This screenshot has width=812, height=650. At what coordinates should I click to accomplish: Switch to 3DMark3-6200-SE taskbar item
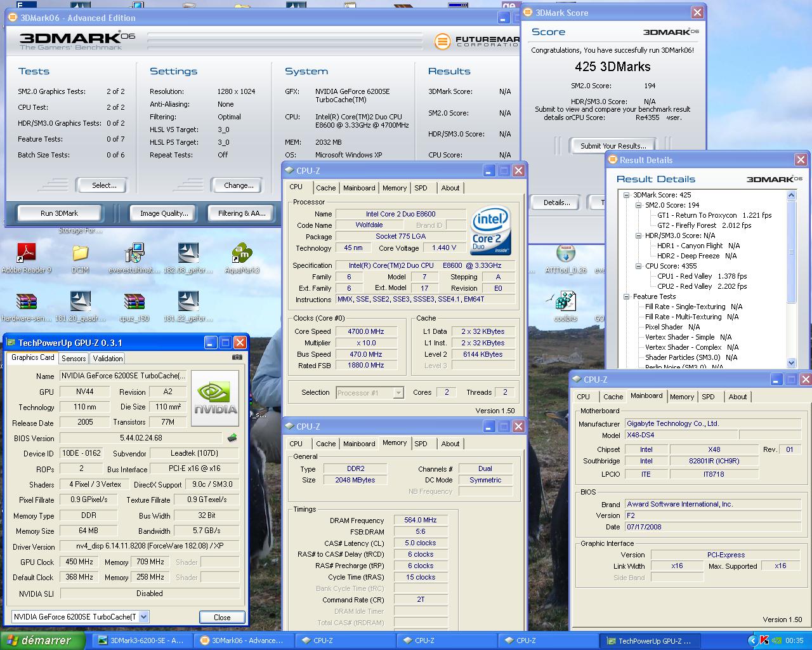point(143,640)
